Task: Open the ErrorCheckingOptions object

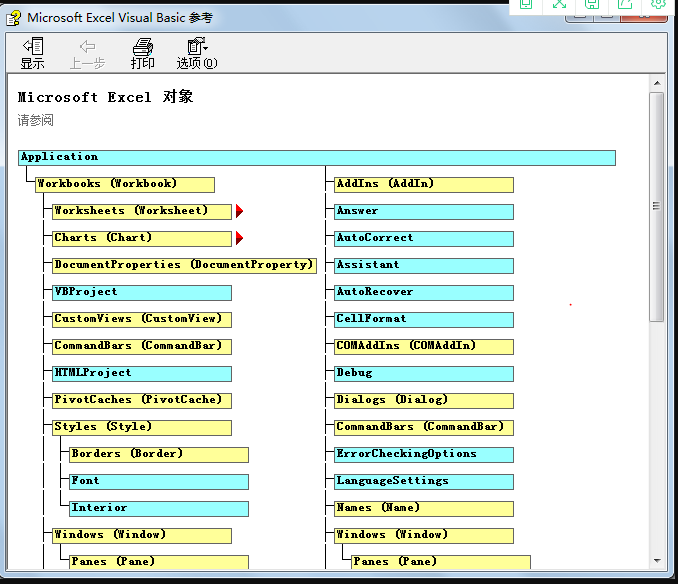Action: (424, 455)
